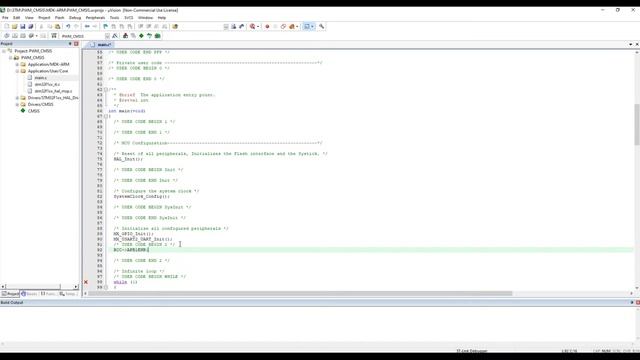Select the main.c editor tab
Image resolution: width=640 pixels, height=360 pixels.
click(x=101, y=44)
